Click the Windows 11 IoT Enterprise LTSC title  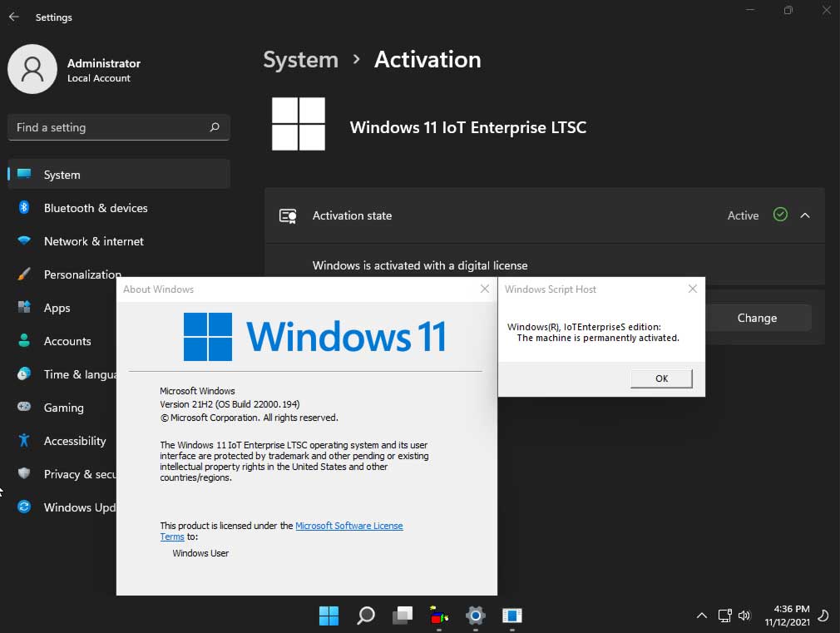coord(467,127)
